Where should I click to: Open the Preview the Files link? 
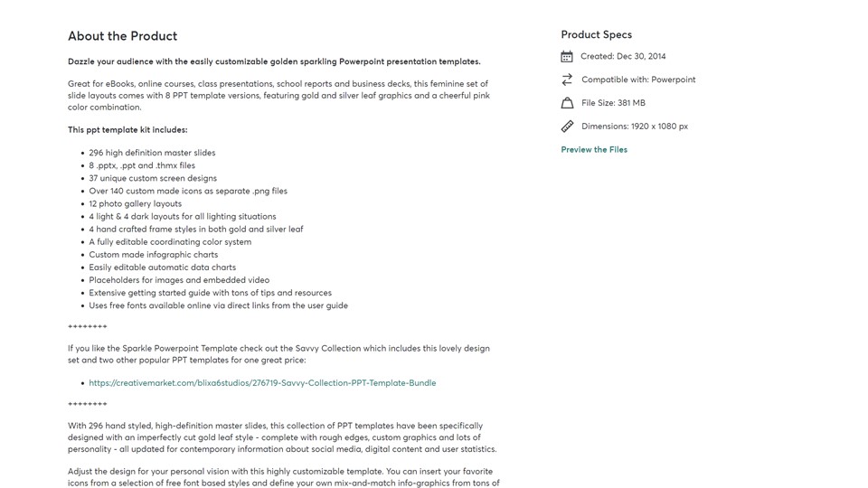(x=594, y=150)
